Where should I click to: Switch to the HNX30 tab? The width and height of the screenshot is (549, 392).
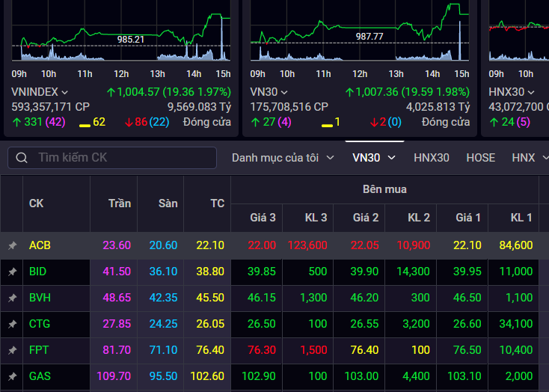(432, 158)
